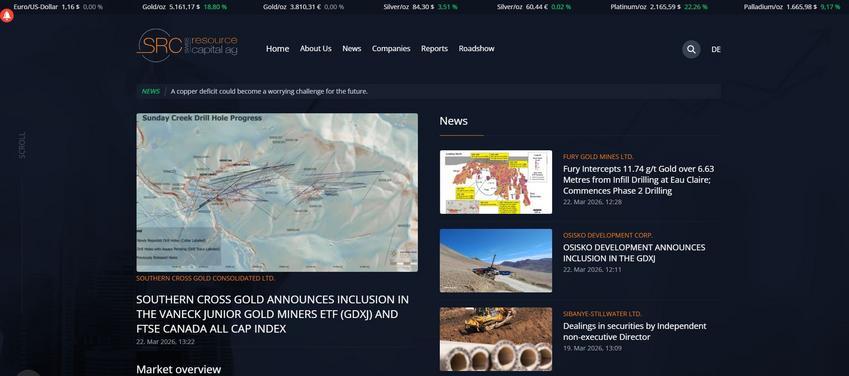849x376 pixels.
Task: Click the Silver/oz 84,30 $ ticker entry
Action: click(420, 7)
